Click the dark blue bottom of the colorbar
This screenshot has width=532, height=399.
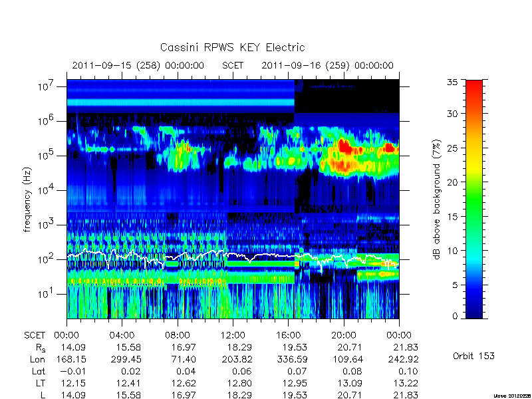(474, 311)
